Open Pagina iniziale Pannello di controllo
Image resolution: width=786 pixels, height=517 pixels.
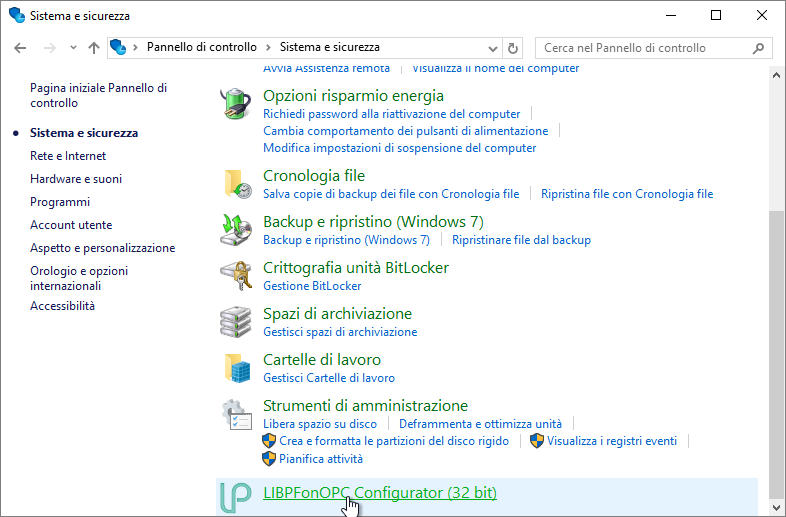tap(98, 95)
